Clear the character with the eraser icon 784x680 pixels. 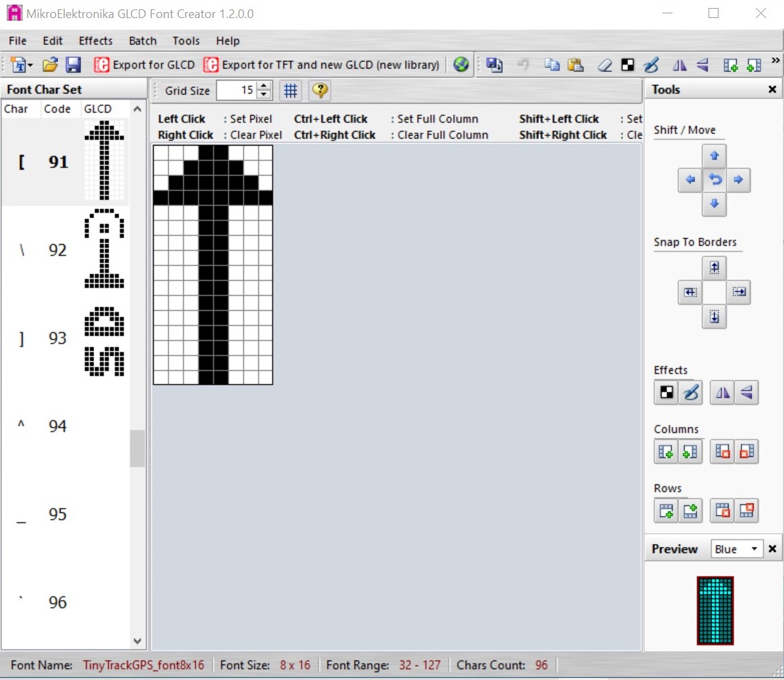click(604, 65)
